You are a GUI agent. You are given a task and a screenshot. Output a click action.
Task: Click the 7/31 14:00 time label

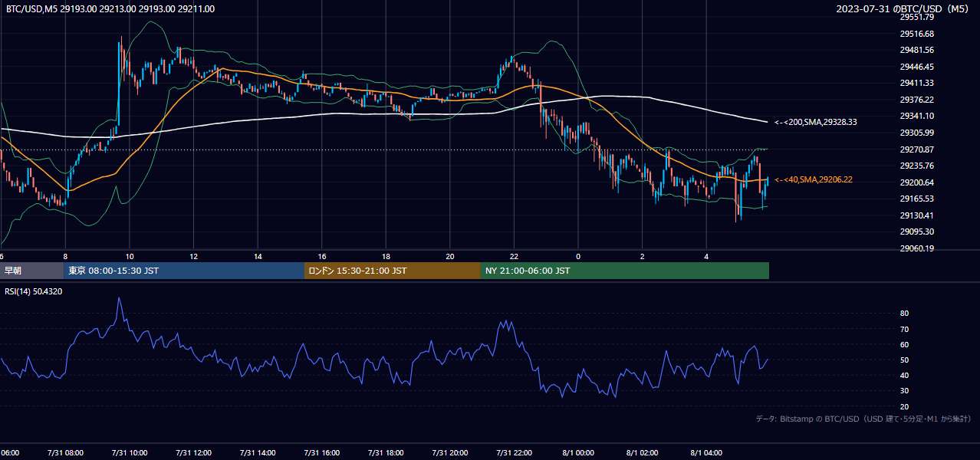258,452
